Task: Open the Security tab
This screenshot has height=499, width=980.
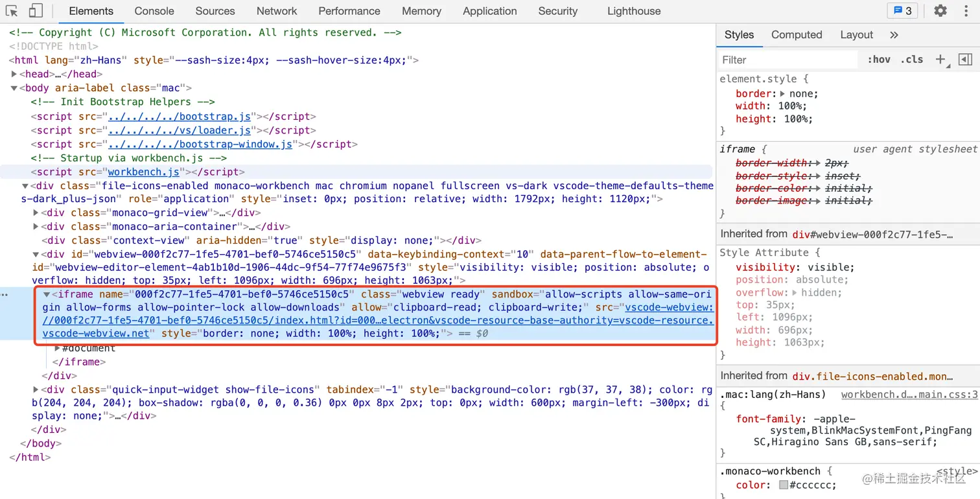Action: 557,11
